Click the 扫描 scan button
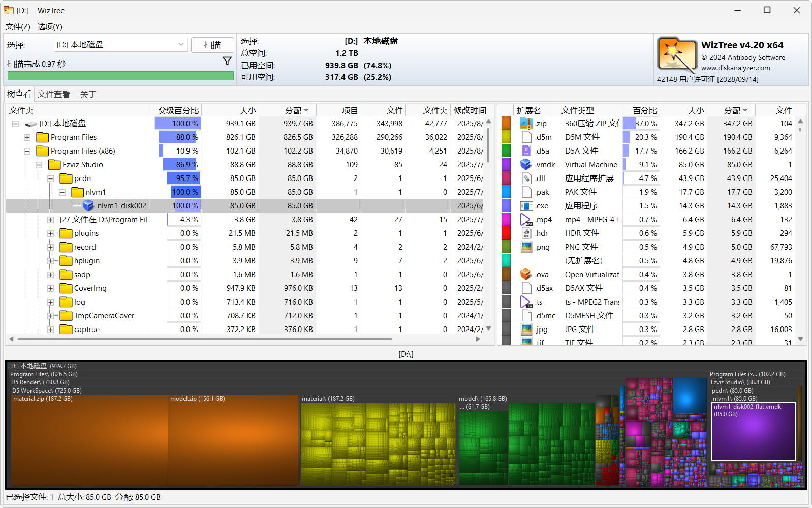812x508 pixels. point(212,45)
